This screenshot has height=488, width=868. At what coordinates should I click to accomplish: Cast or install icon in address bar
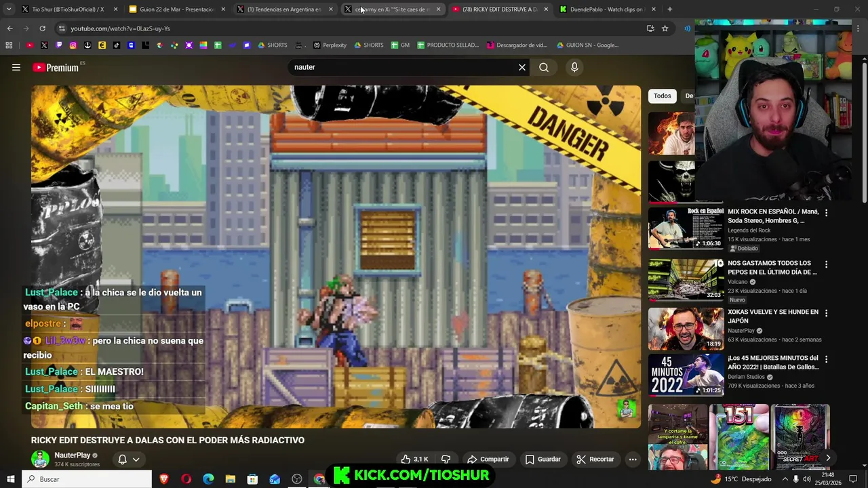pos(650,28)
